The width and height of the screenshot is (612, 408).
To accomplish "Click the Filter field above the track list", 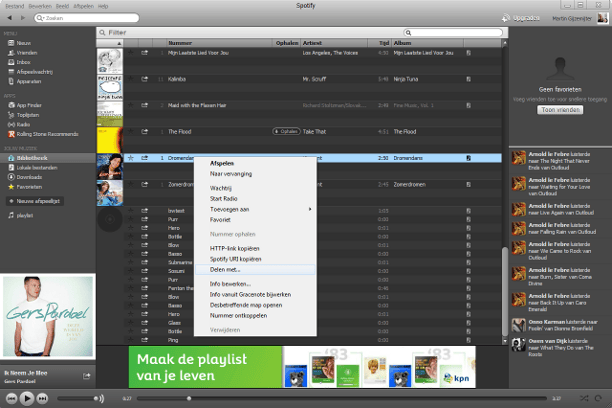I will click(x=250, y=32).
